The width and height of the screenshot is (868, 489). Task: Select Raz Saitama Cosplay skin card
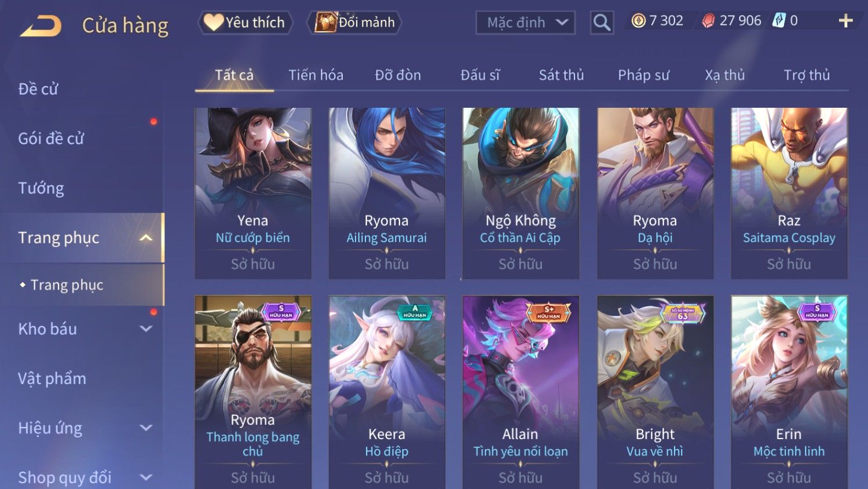coord(789,193)
